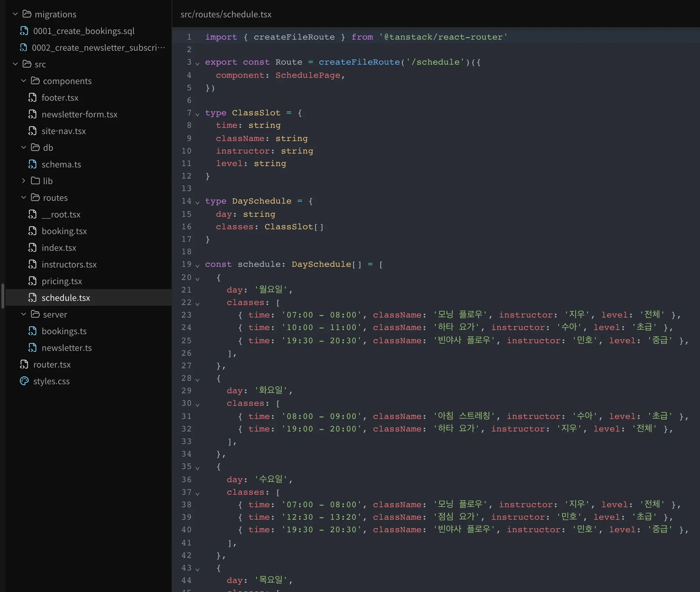The image size is (700, 592).
Task: Collapse the routes folder chevron
Action: point(24,197)
